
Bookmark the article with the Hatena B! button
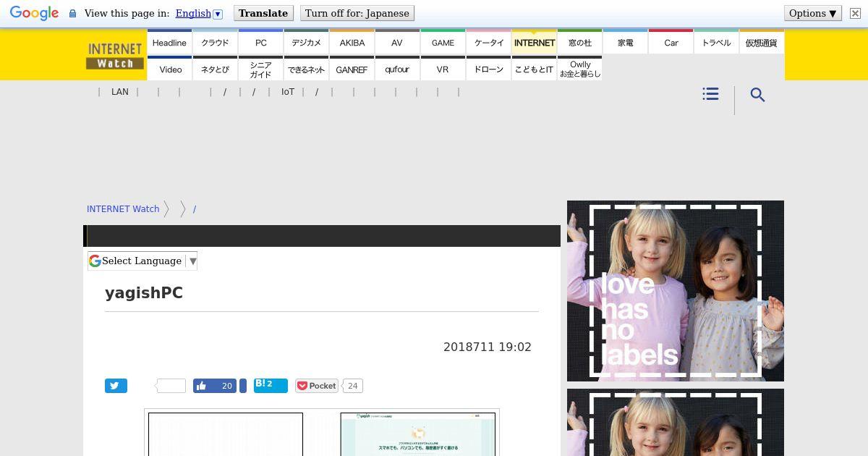tap(271, 385)
